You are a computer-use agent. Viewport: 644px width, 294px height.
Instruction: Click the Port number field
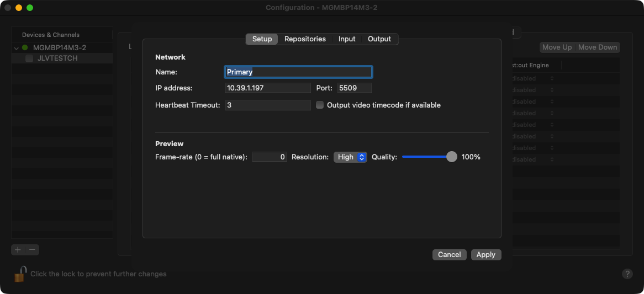click(354, 88)
